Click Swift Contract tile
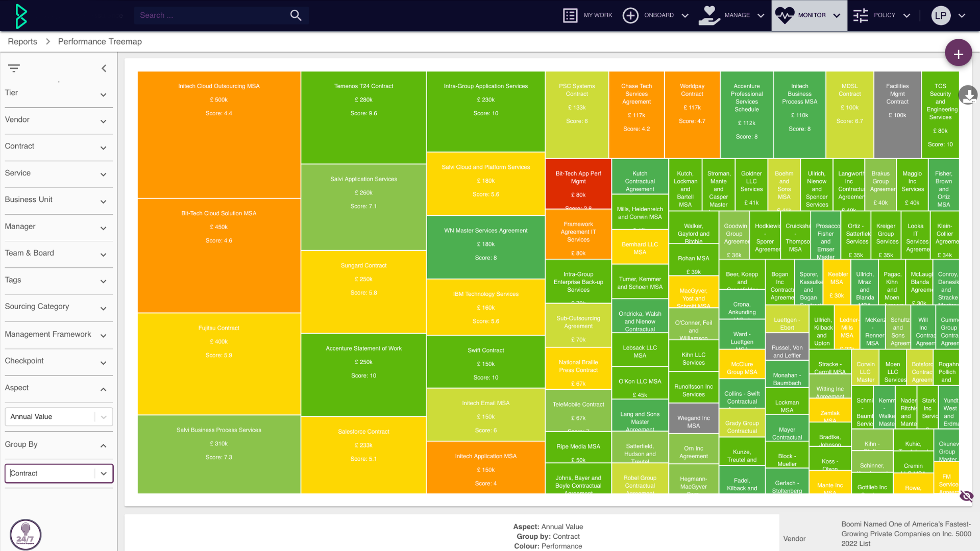The image size is (980, 551). coord(485,362)
